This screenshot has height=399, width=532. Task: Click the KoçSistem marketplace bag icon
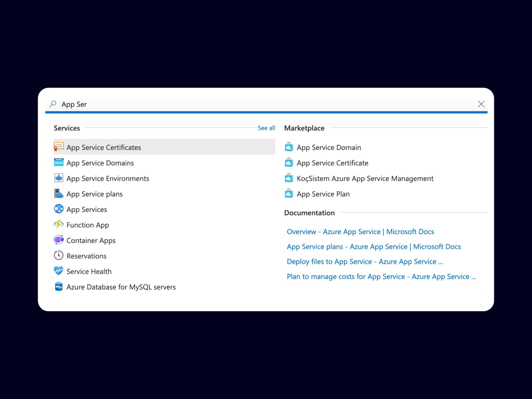[289, 178]
